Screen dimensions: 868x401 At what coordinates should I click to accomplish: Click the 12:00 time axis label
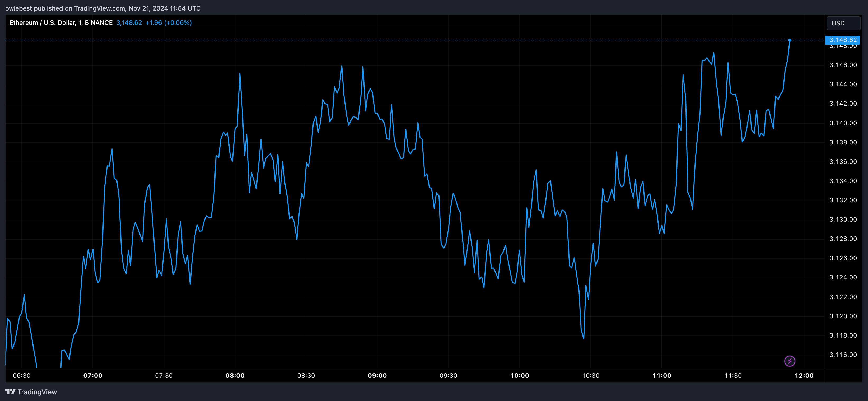pos(804,375)
